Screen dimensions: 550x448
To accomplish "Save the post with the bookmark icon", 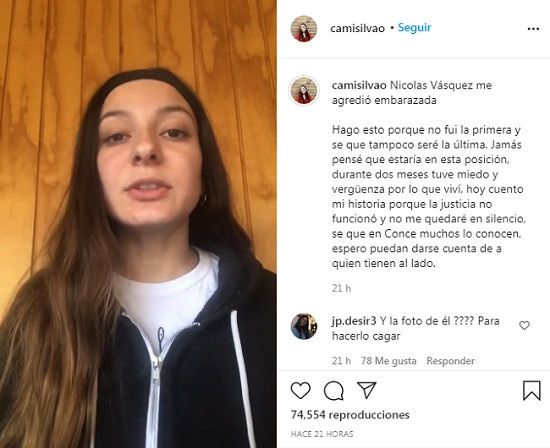I will pyautogui.click(x=532, y=391).
